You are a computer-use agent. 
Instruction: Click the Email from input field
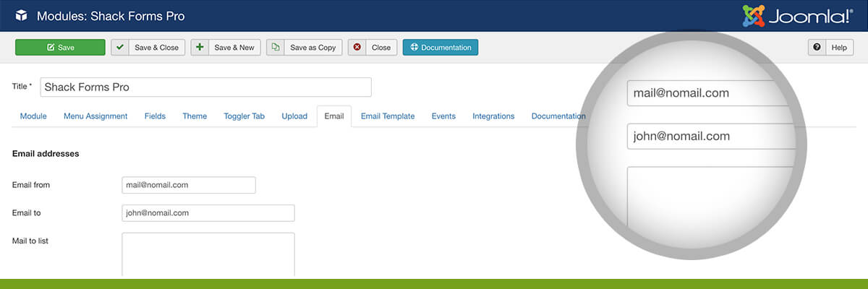point(189,185)
